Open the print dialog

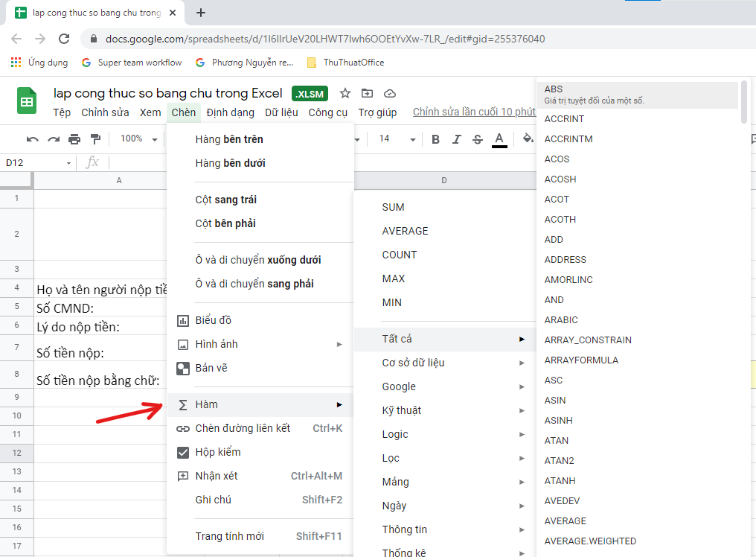[x=73, y=139]
